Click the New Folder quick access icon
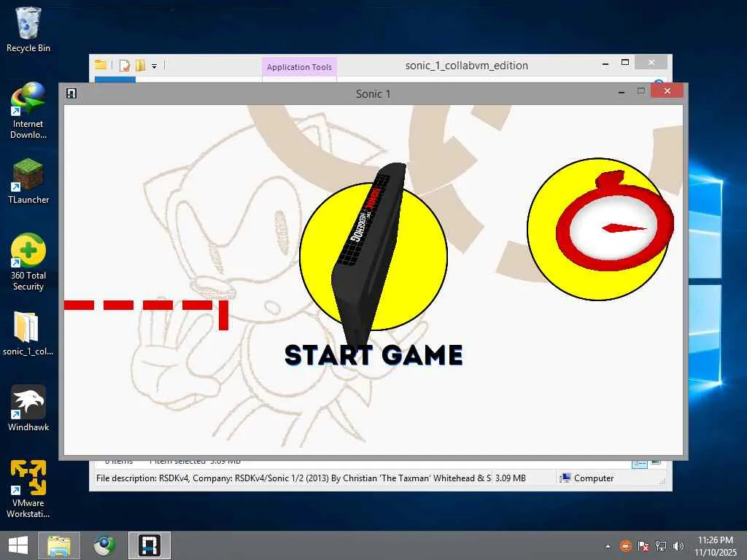747x560 pixels. pyautogui.click(x=141, y=65)
